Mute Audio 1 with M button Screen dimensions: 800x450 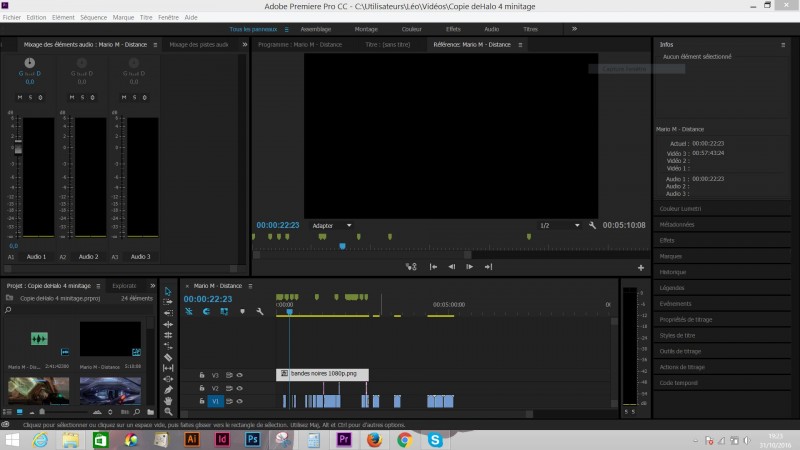pyautogui.click(x=20, y=97)
